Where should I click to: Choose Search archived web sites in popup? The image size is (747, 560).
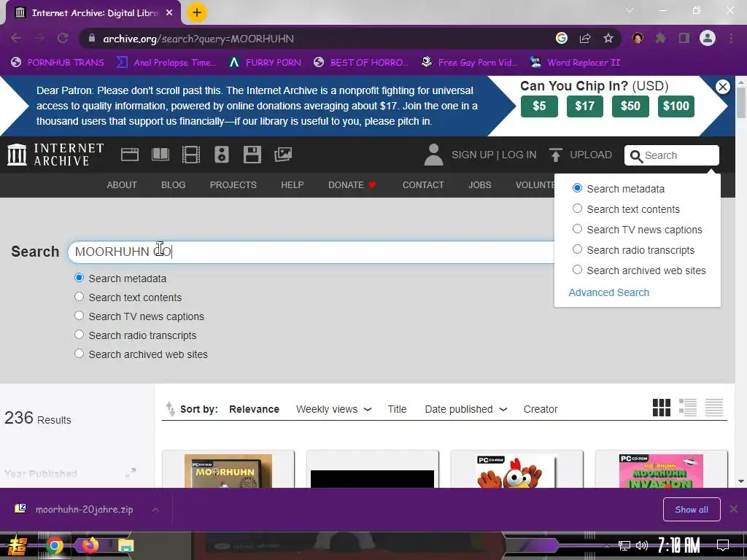click(x=578, y=270)
